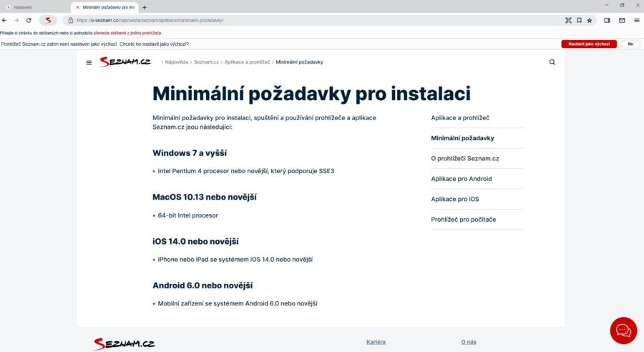Open search with the magnifier icon
The width and height of the screenshot is (644, 352).
tap(552, 62)
